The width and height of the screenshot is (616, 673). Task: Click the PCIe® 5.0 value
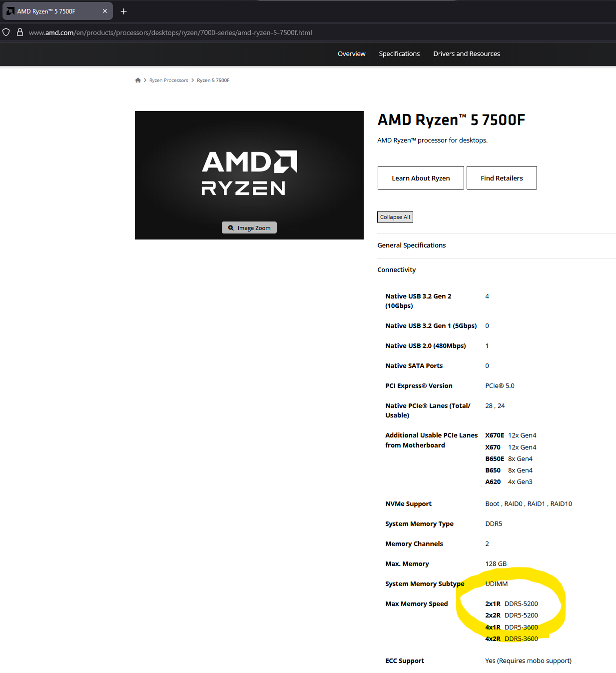pos(500,385)
